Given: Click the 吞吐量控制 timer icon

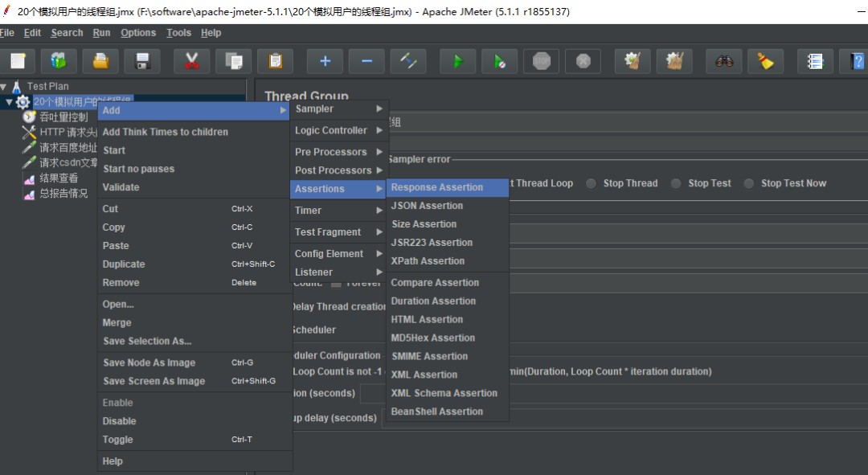Looking at the screenshot, I should (x=29, y=117).
